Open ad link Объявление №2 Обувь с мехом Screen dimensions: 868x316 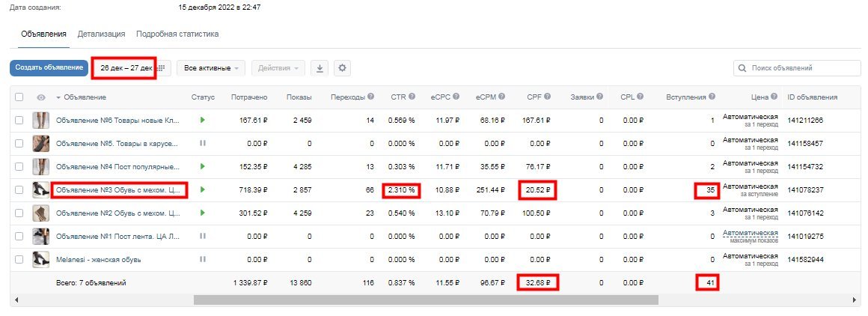coord(118,213)
